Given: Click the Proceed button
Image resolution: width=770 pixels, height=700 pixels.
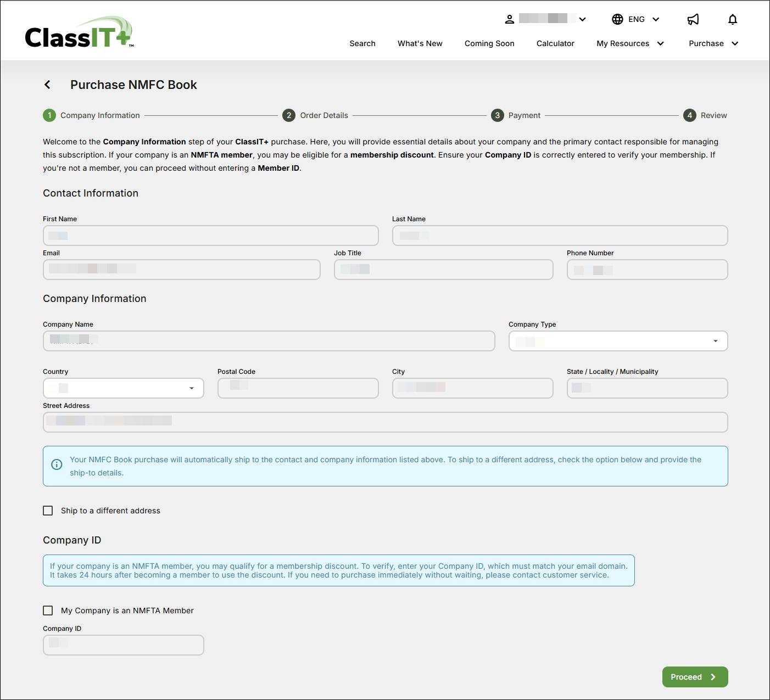Looking at the screenshot, I should 694,677.
